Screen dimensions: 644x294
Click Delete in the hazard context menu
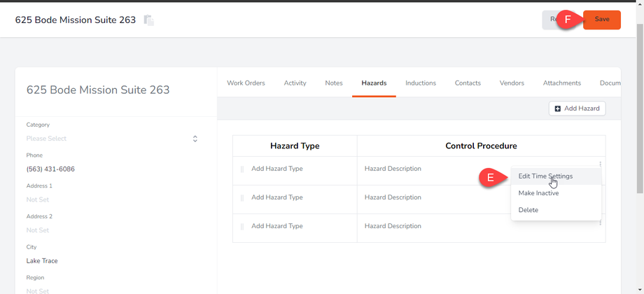(x=528, y=210)
